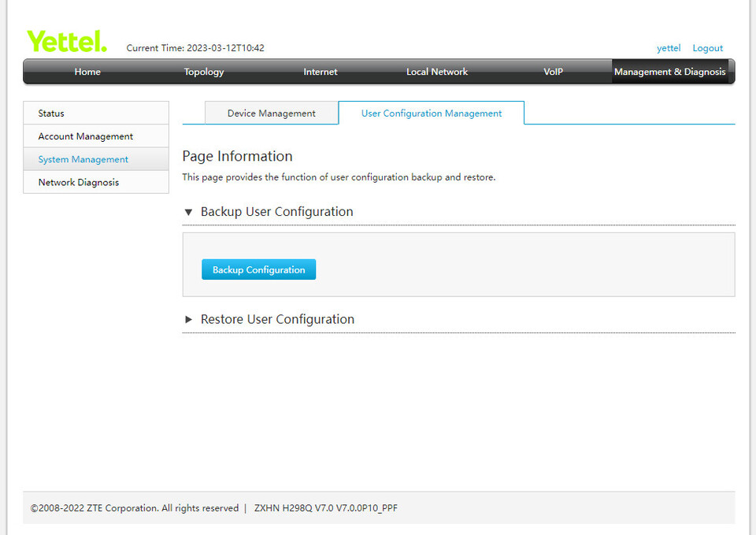
Task: Expand the Restore User Configuration section
Action: point(277,319)
